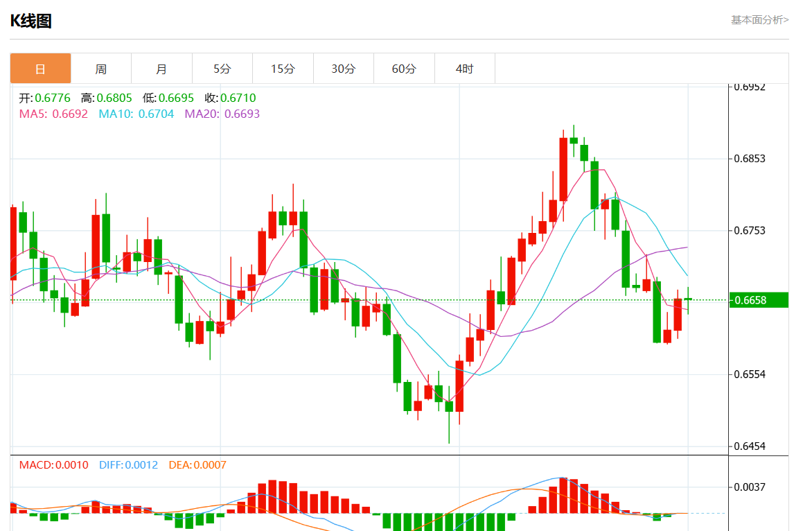812x531 pixels.
Task: Click the 收: 0.6710 close value
Action: 230,98
